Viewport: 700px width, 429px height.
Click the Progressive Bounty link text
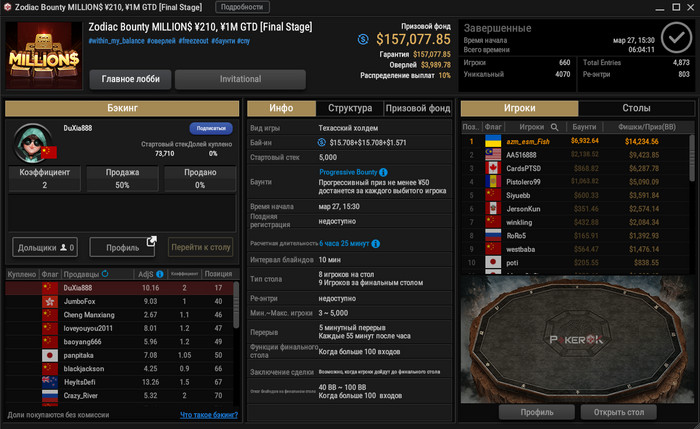pos(348,172)
